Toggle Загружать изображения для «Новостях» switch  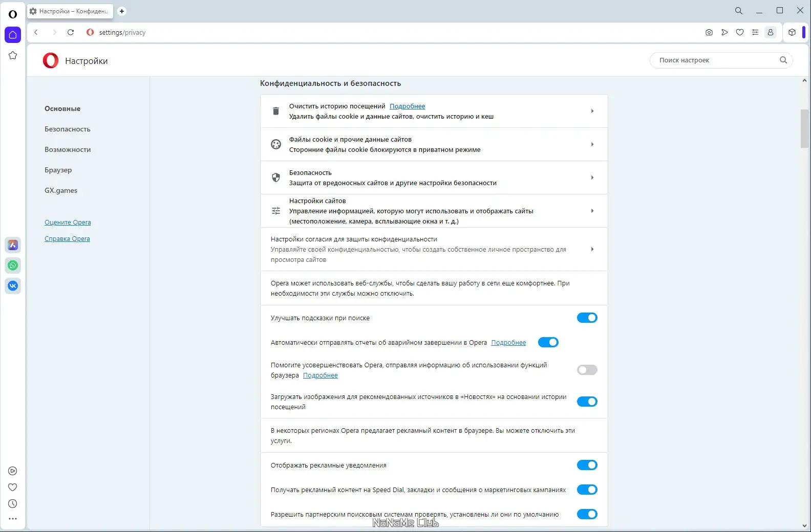[x=587, y=402]
